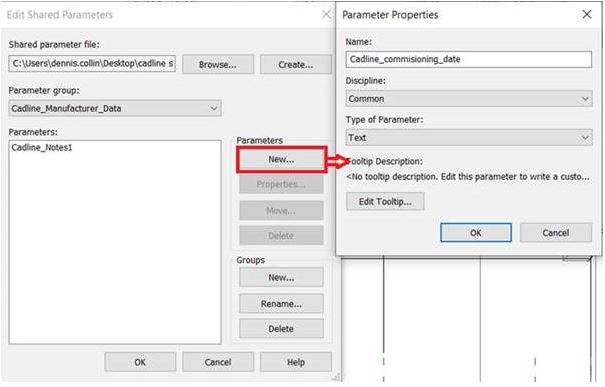
Task: Open Help in Edit Shared Parameters
Action: (x=296, y=362)
